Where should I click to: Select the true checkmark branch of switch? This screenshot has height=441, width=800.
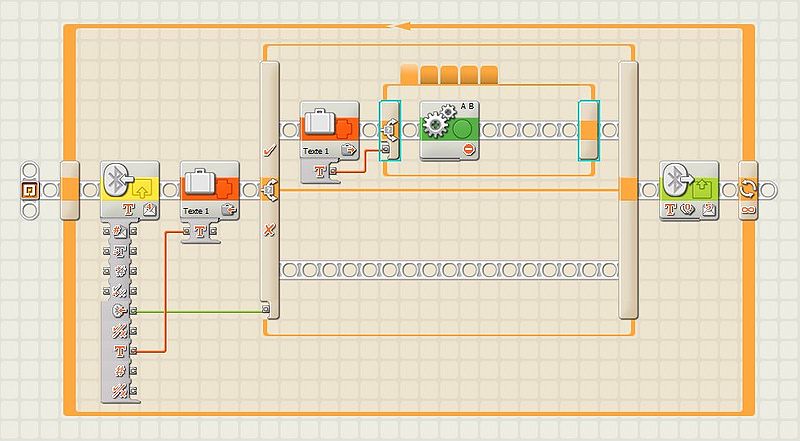[268, 149]
